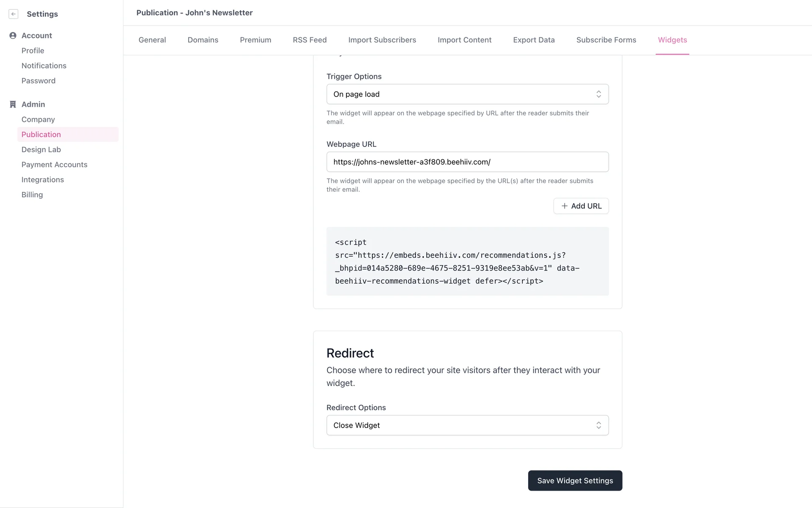Screen dimensions: 812x508
Task: Focus the Webpage URL input field
Action: (467, 162)
